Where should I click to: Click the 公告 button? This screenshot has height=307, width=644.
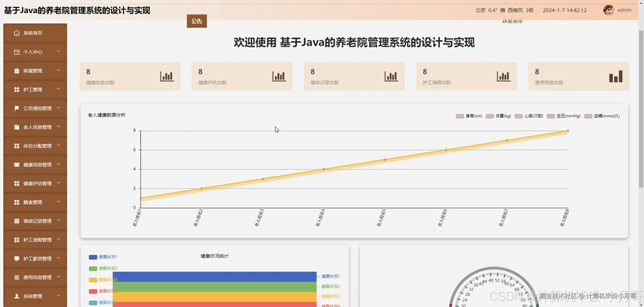pos(196,21)
